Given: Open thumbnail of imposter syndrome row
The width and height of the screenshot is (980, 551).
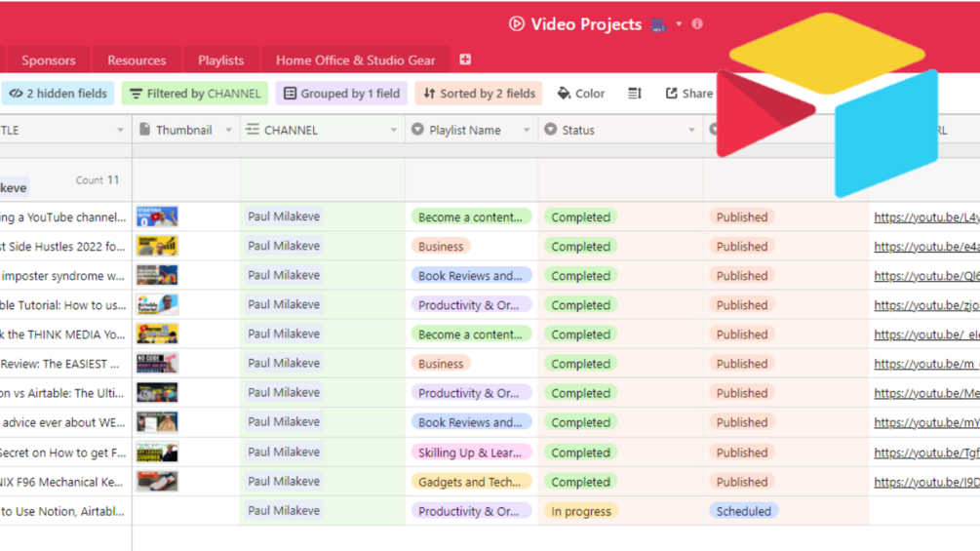Looking at the screenshot, I should pyautogui.click(x=157, y=275).
